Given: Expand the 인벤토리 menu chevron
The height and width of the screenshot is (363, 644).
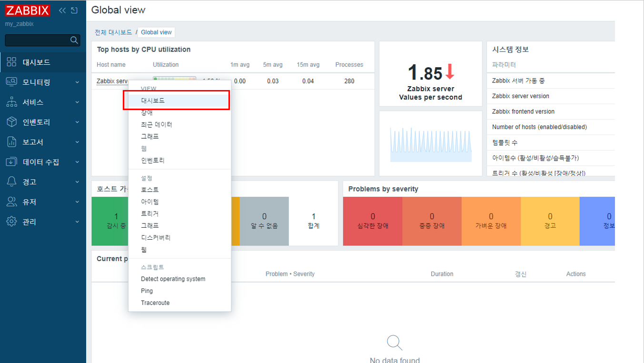Looking at the screenshot, I should (x=77, y=122).
